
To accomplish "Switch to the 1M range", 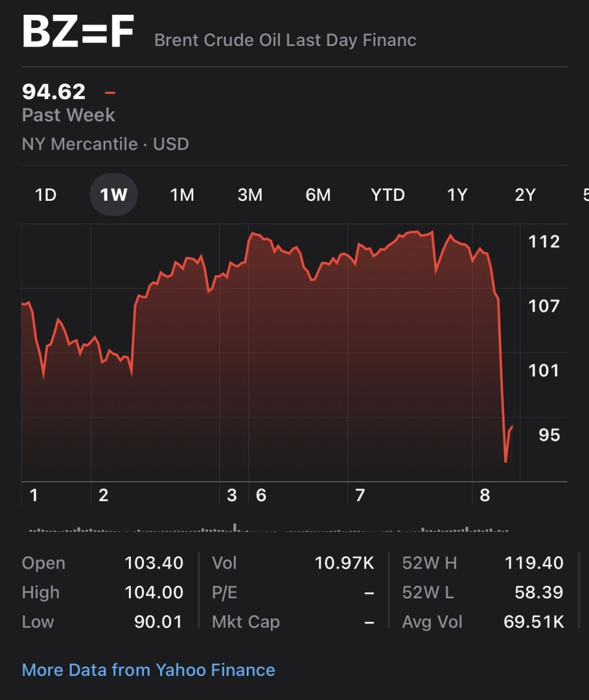I will (x=182, y=195).
